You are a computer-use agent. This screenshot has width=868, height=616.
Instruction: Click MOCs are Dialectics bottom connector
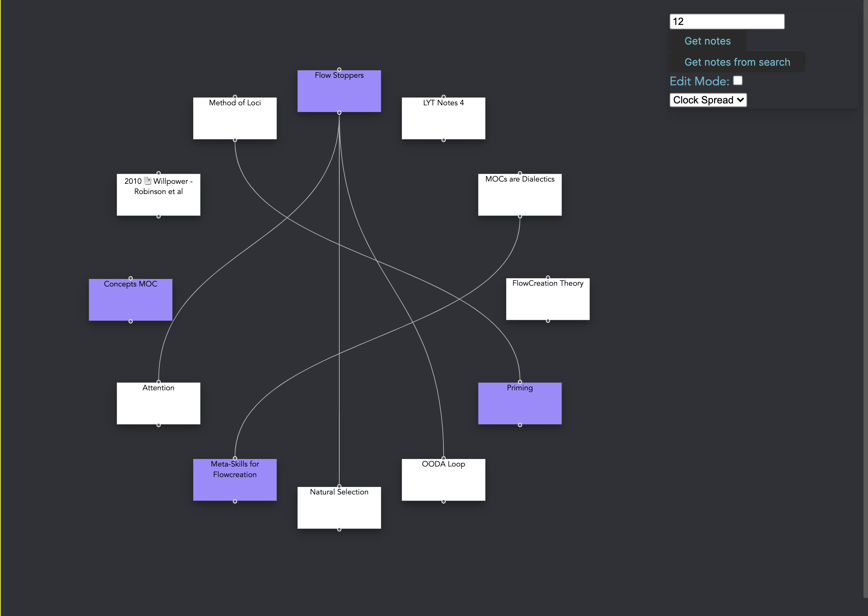tap(520, 217)
